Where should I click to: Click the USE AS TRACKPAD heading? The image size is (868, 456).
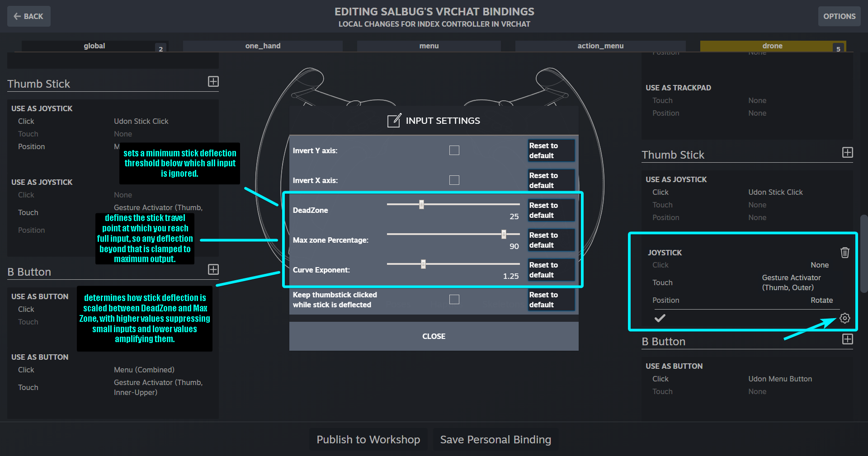pyautogui.click(x=678, y=88)
